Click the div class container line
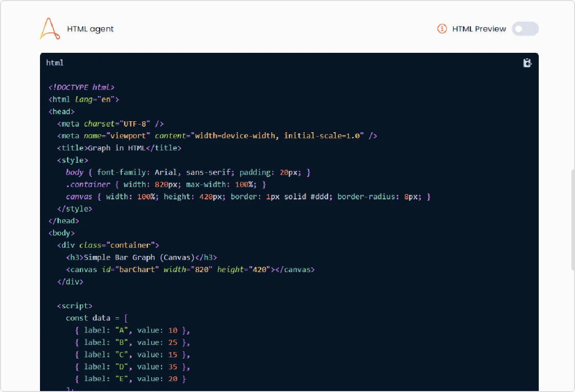Image resolution: width=575 pixels, height=392 pixels. pyautogui.click(x=107, y=245)
